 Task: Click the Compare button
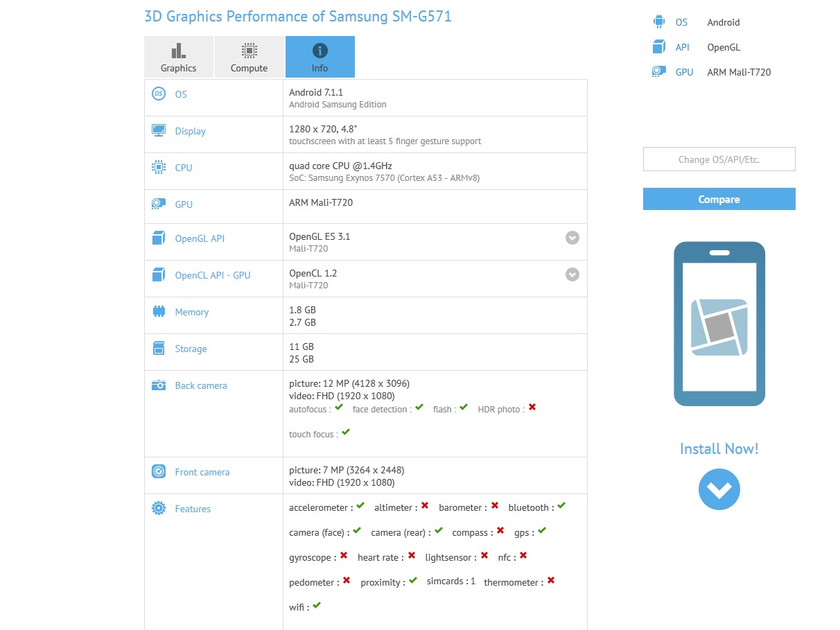point(719,199)
